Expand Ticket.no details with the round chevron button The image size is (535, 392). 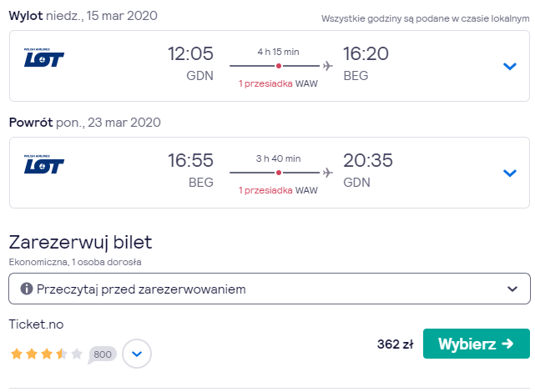coord(137,354)
